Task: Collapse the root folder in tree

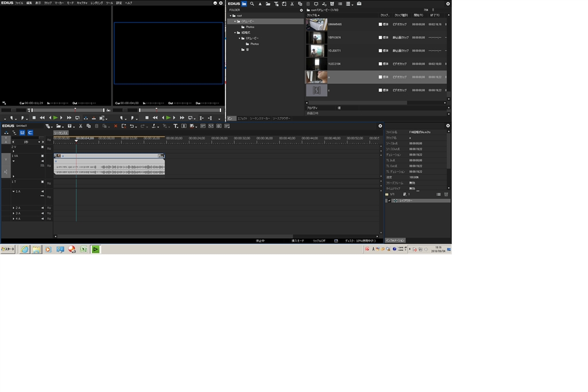Action: pos(231,15)
